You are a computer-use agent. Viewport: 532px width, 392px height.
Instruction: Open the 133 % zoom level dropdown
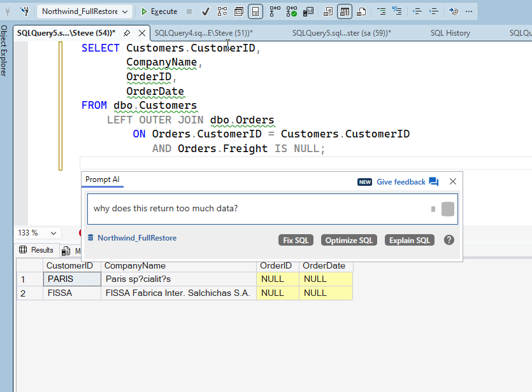point(39,233)
